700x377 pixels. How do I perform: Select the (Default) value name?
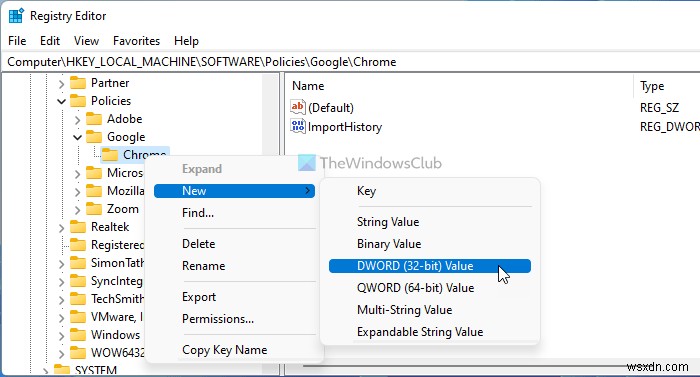(331, 108)
